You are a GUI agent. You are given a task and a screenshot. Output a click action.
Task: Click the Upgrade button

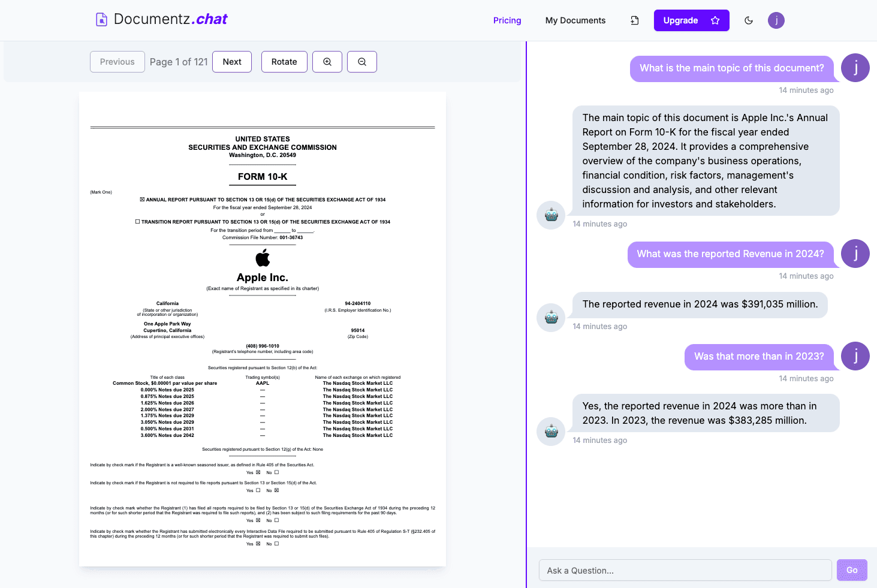[692, 20]
